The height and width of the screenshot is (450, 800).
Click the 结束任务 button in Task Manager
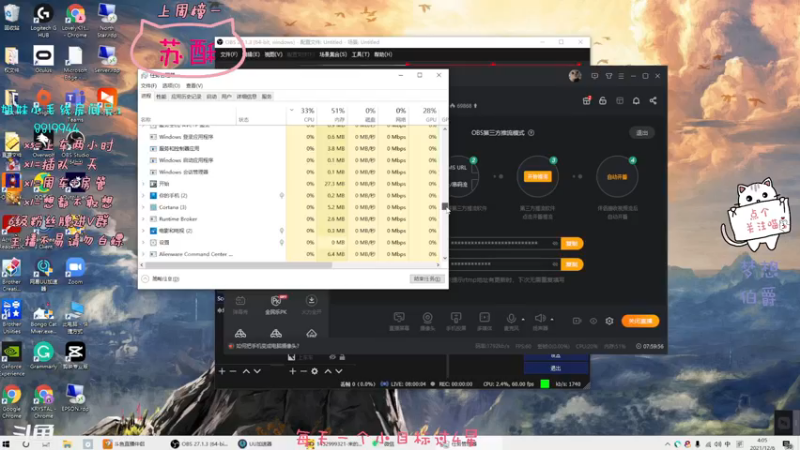427,279
